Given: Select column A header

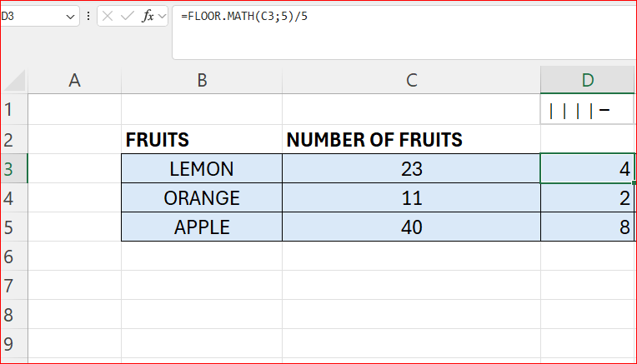Looking at the screenshot, I should click(75, 80).
